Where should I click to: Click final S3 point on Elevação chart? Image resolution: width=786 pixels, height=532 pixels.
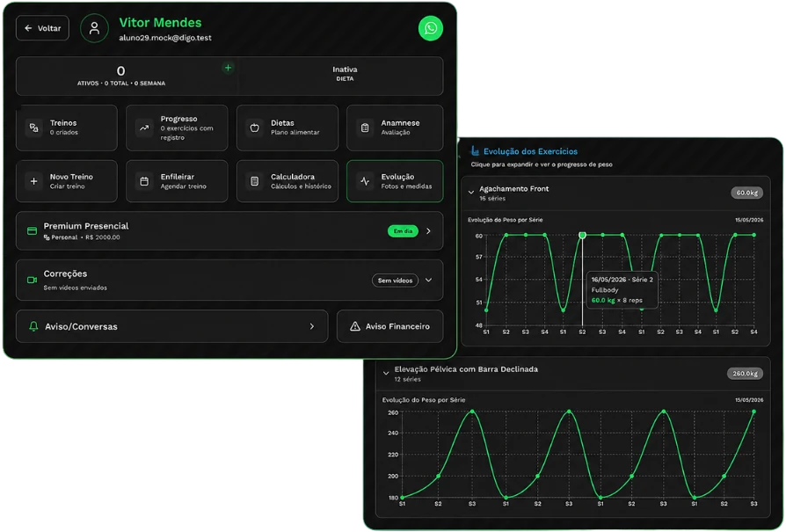(754, 412)
